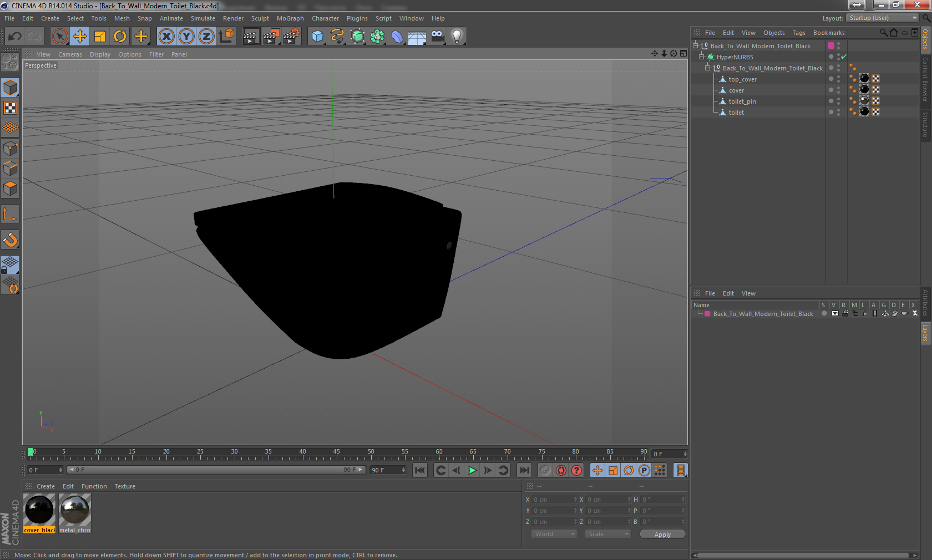
Task: Toggle Z axis lock
Action: [x=206, y=37]
